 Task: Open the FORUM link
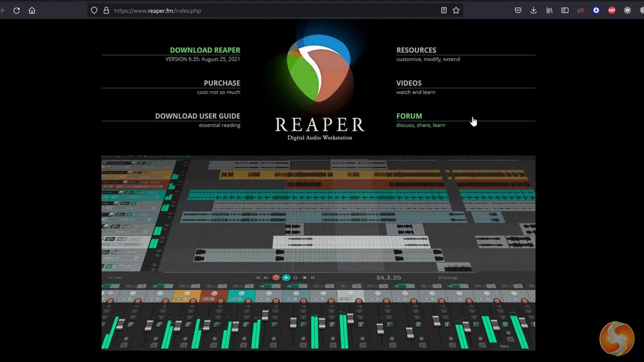(x=409, y=116)
